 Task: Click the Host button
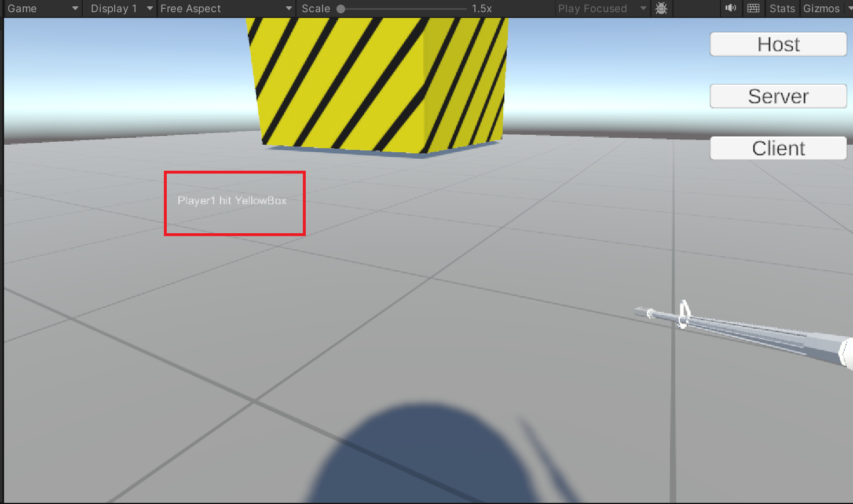[x=778, y=45]
